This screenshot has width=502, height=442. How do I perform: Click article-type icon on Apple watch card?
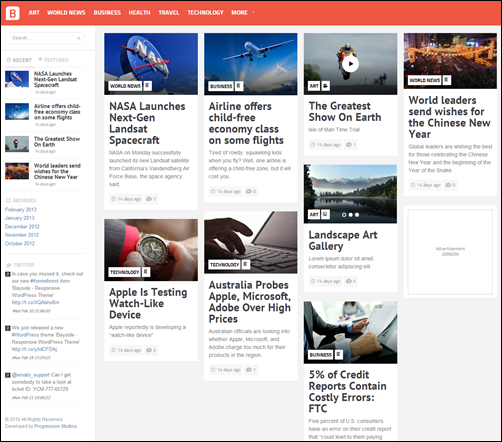pyautogui.click(x=146, y=272)
